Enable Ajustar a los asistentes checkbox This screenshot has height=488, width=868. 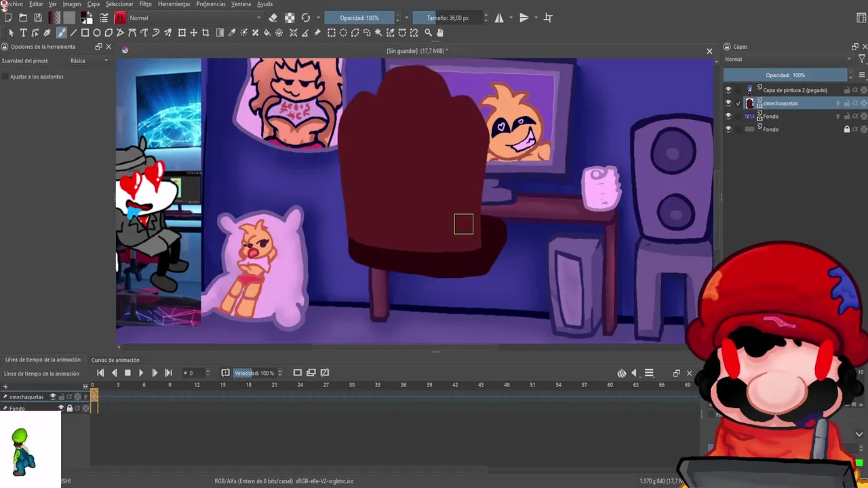point(5,77)
